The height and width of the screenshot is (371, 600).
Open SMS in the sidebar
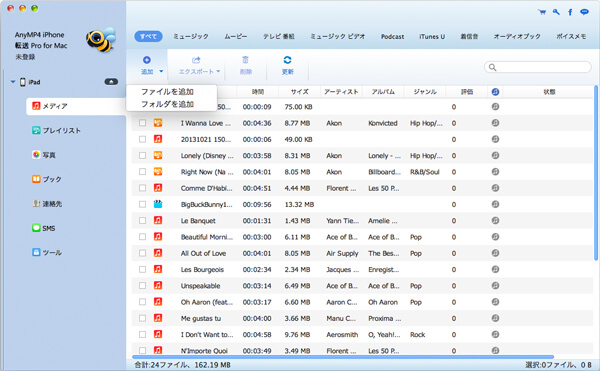tap(44, 228)
